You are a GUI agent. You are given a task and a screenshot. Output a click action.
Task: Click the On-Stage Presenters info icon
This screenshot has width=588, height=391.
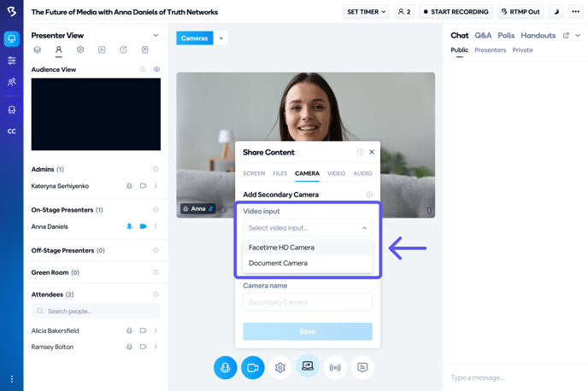[156, 210]
